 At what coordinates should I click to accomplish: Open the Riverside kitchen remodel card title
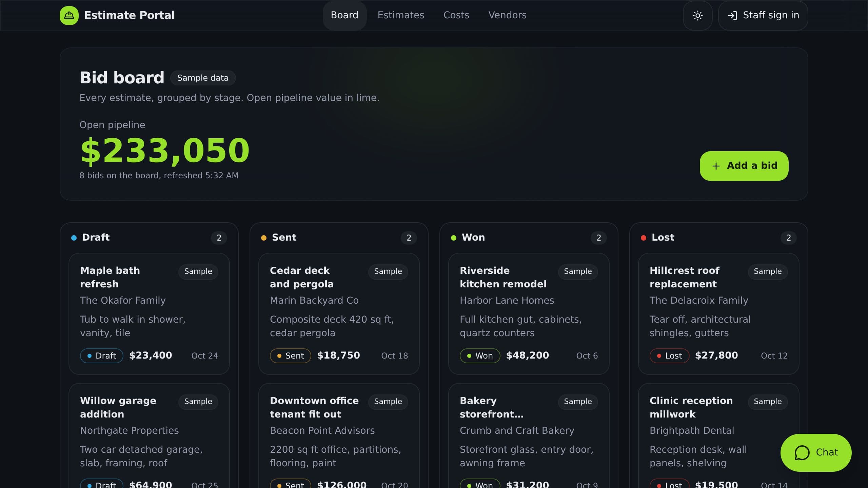[x=503, y=277]
